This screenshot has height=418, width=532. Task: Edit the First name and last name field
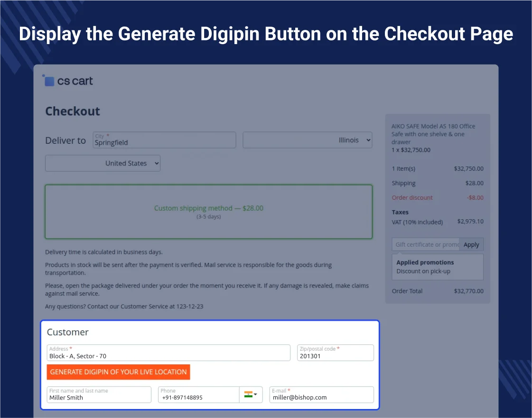point(99,395)
